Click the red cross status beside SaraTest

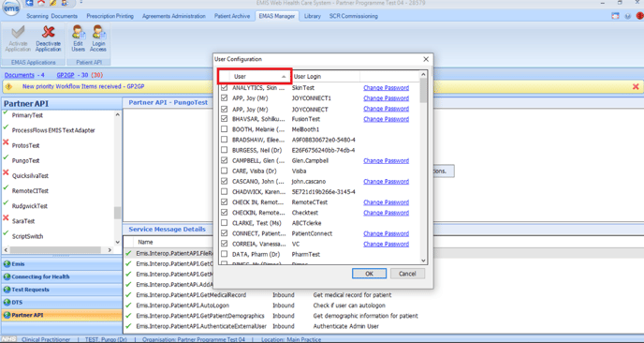(6, 218)
